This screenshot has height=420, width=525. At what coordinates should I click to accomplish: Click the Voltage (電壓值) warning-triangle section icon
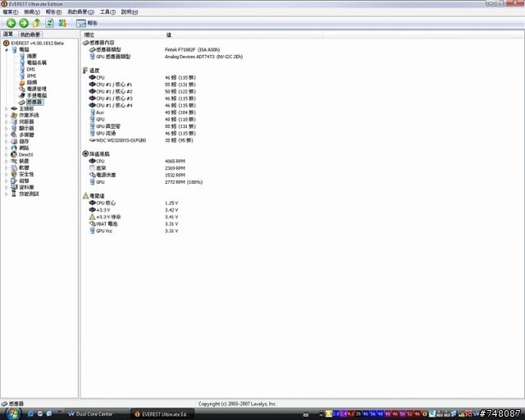(85, 195)
